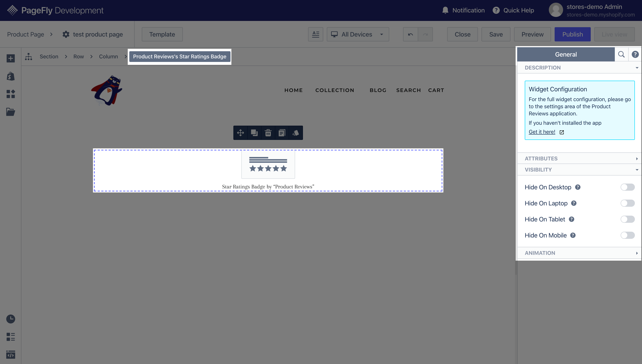This screenshot has height=364, width=642.
Task: Click help icon beside Hide On Mobile
Action: click(x=573, y=235)
